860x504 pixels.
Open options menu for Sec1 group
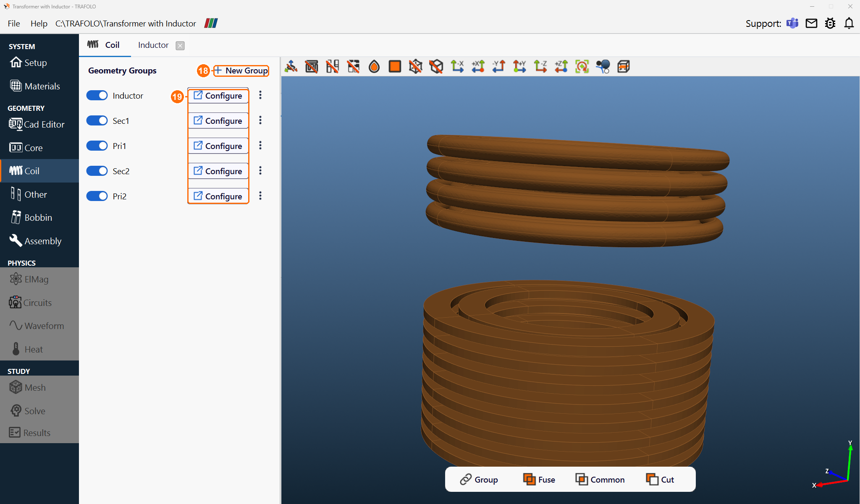[260, 120]
